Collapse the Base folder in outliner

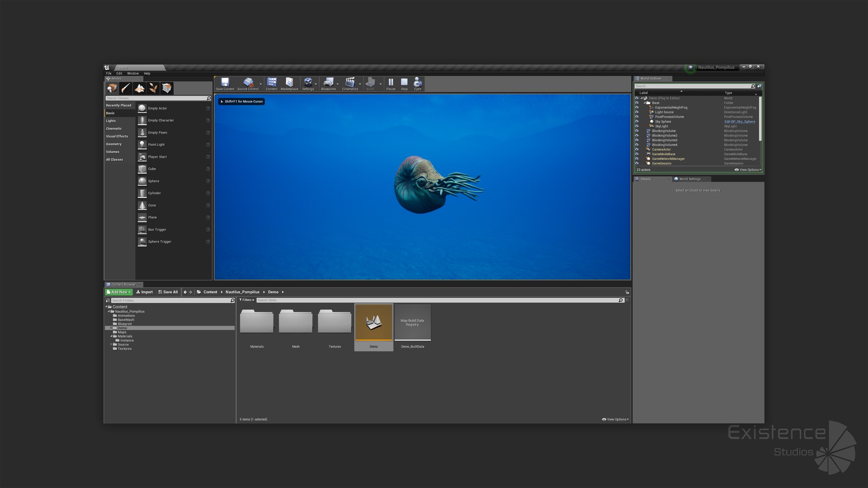(645, 103)
